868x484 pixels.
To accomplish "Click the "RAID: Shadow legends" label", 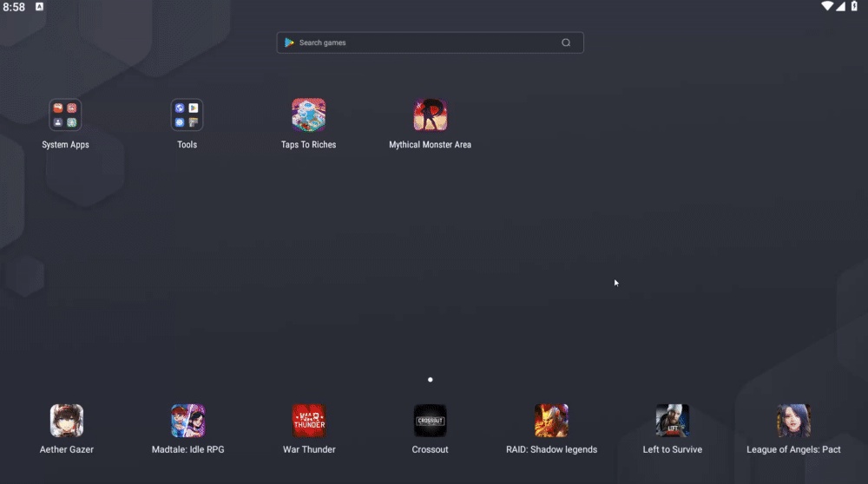I will coord(551,449).
